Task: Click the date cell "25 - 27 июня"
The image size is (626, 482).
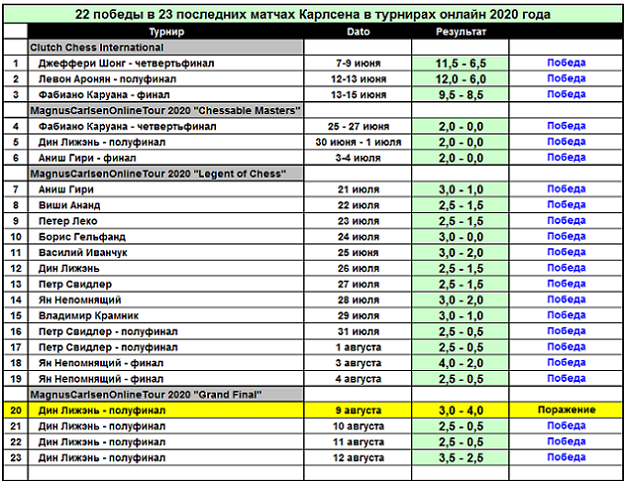Action: pyautogui.click(x=357, y=126)
